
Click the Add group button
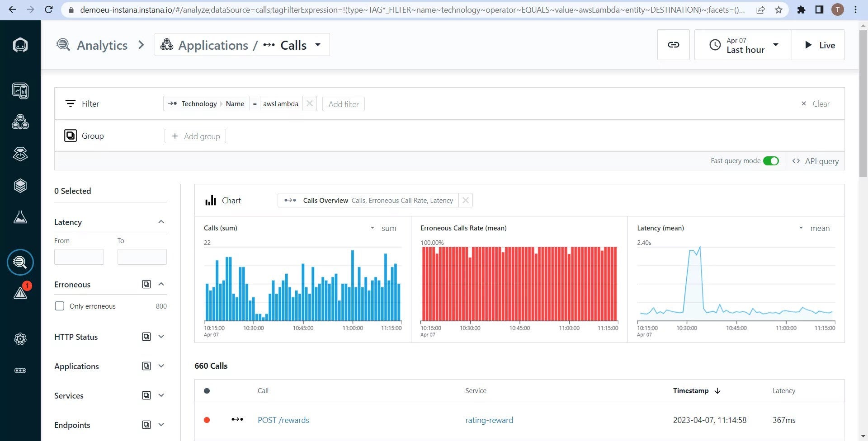pyautogui.click(x=195, y=136)
